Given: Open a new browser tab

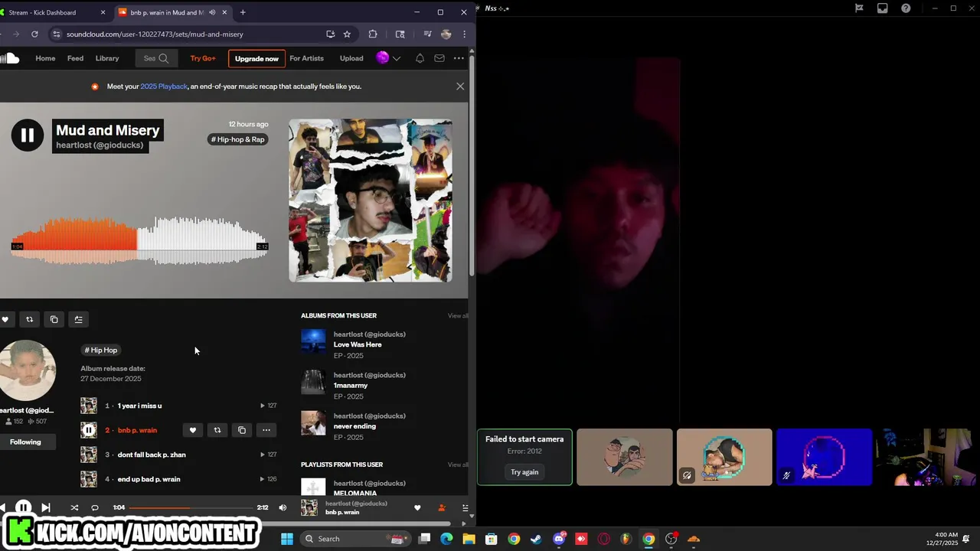Looking at the screenshot, I should tap(243, 12).
